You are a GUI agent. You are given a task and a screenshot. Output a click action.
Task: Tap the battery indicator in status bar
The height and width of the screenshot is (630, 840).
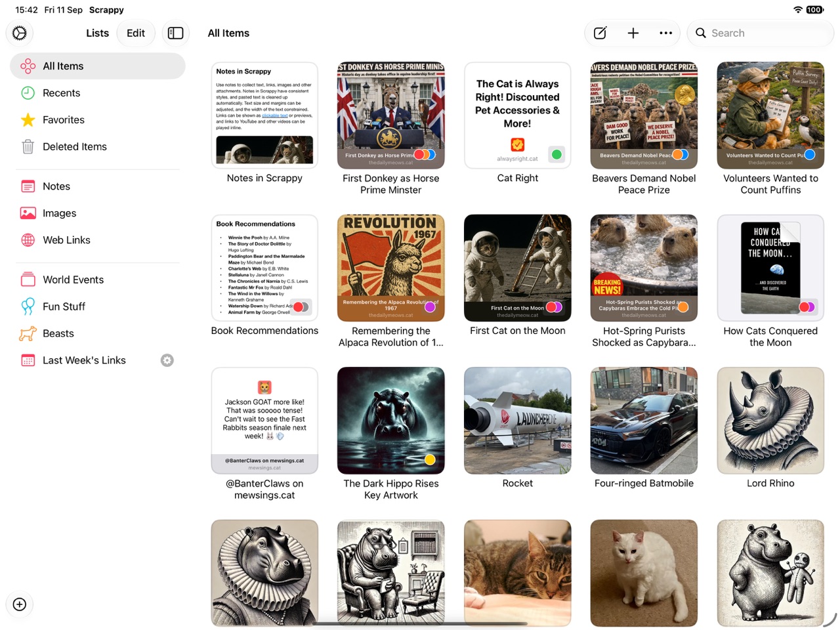click(x=814, y=10)
